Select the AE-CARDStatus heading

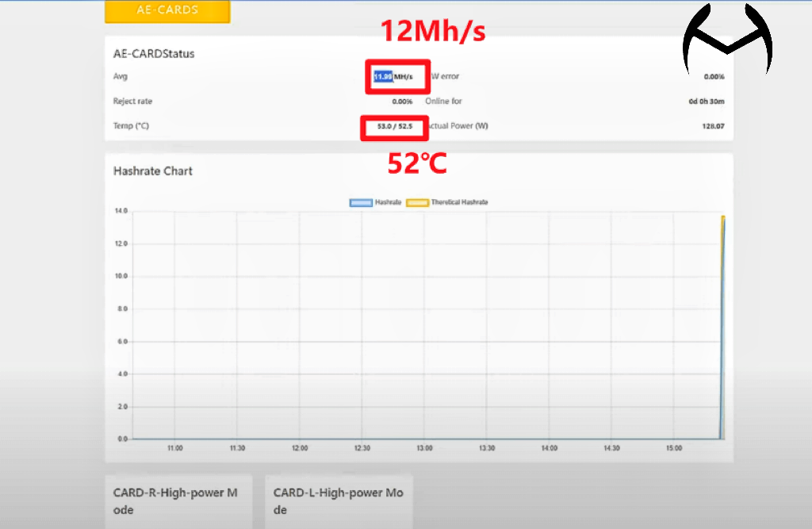pyautogui.click(x=154, y=54)
